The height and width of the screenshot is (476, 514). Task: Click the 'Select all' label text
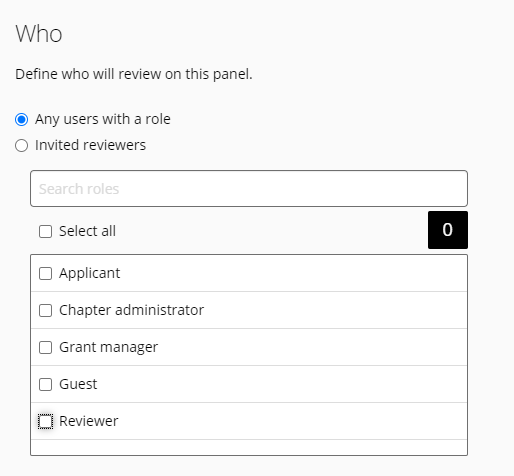tap(87, 231)
